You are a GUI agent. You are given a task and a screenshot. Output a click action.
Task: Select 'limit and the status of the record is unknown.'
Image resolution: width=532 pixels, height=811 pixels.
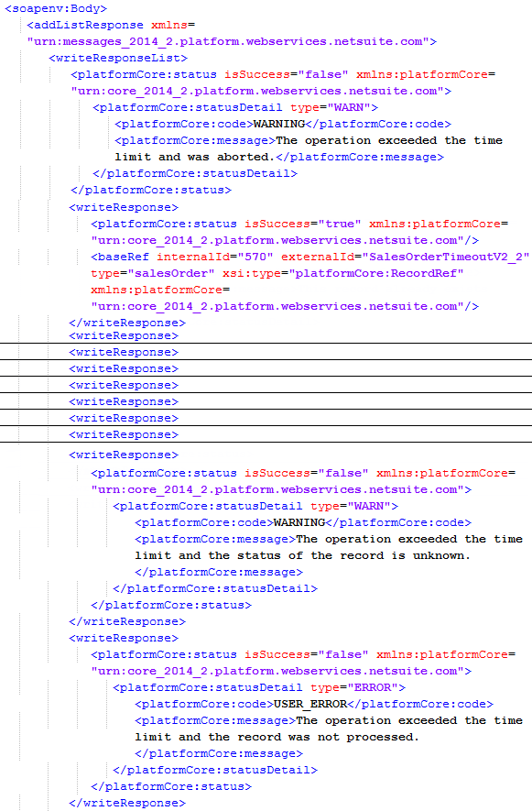pos(302,555)
